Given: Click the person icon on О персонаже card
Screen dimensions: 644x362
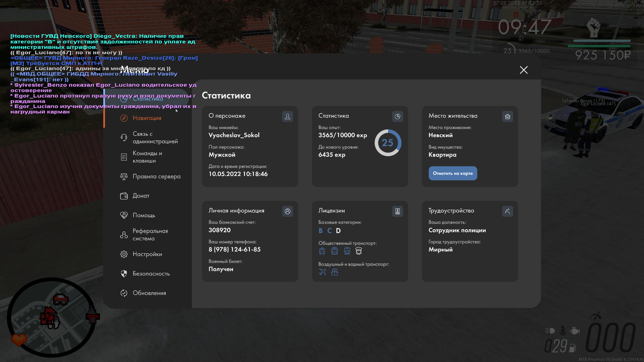Looking at the screenshot, I should pyautogui.click(x=287, y=116).
